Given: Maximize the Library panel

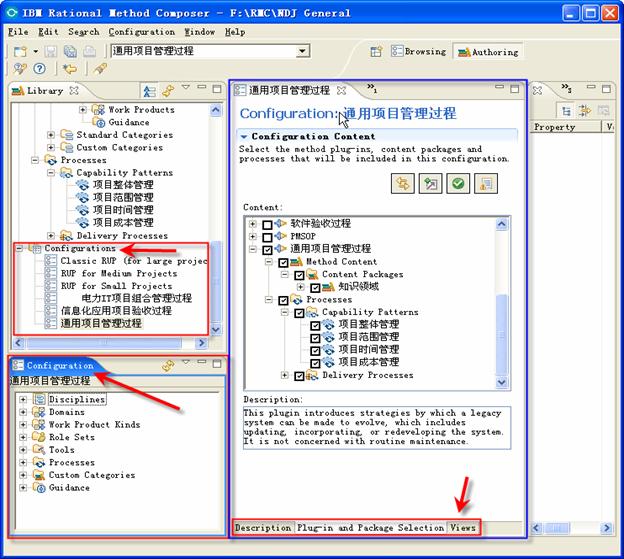Looking at the screenshot, I should pos(217,89).
